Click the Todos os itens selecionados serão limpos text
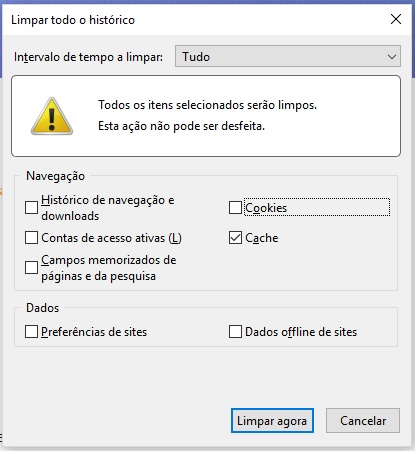The height and width of the screenshot is (454, 417). tap(207, 105)
